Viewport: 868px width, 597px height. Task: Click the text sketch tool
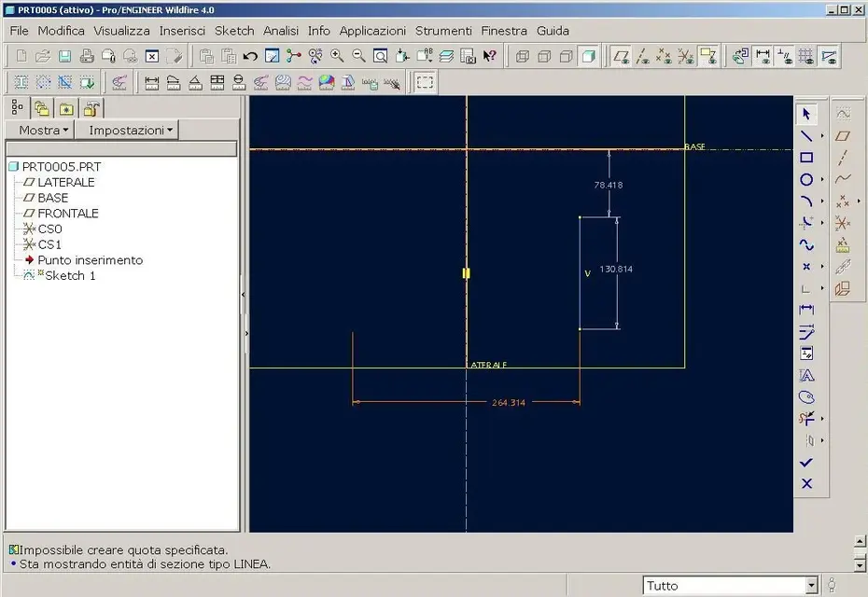(x=806, y=376)
